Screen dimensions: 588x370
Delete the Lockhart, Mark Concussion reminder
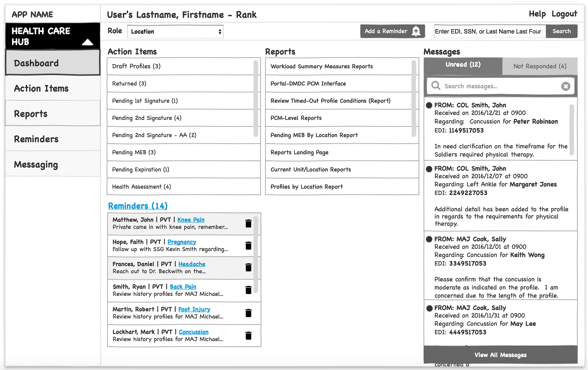(x=248, y=336)
